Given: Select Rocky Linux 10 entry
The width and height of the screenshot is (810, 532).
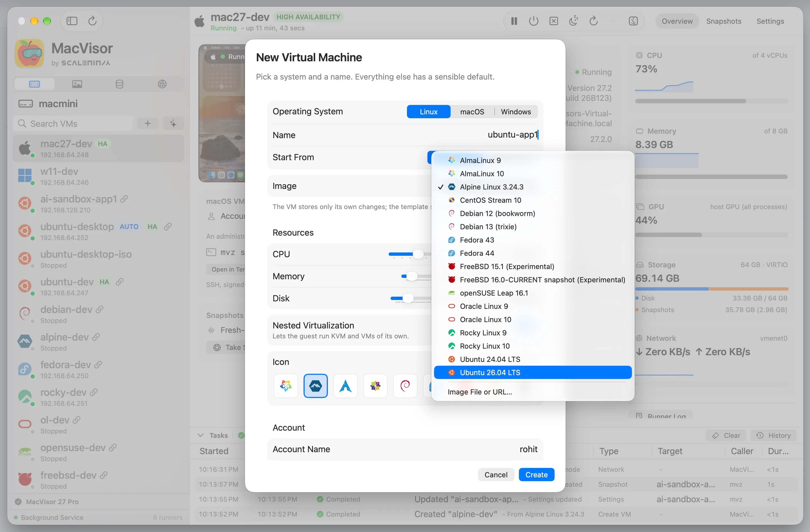Looking at the screenshot, I should coord(533,346).
